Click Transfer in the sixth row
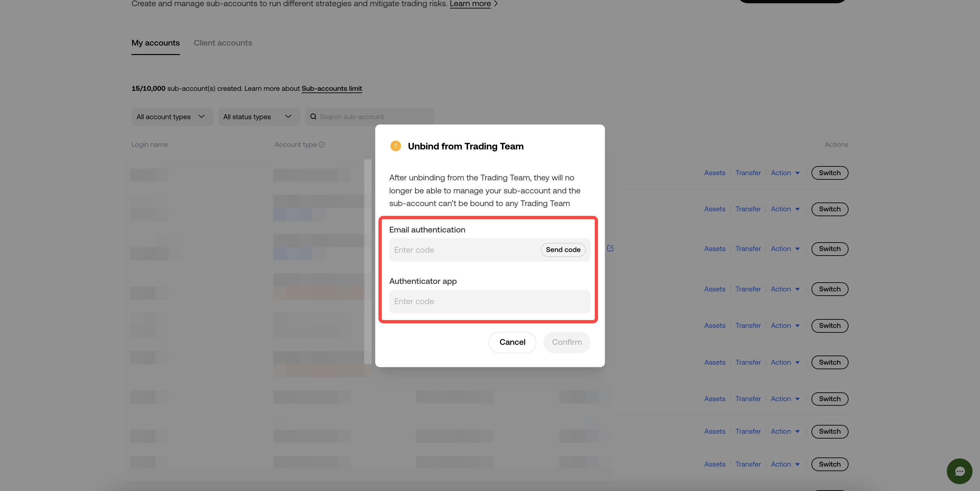Image resolution: width=980 pixels, height=491 pixels. (748, 362)
